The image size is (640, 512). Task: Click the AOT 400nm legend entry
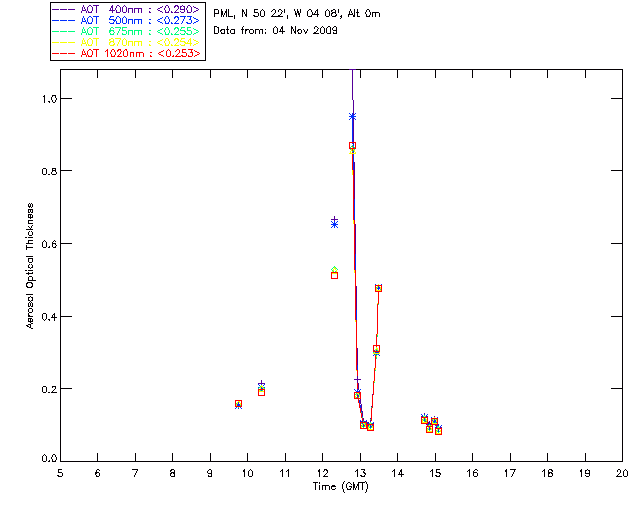click(x=127, y=9)
